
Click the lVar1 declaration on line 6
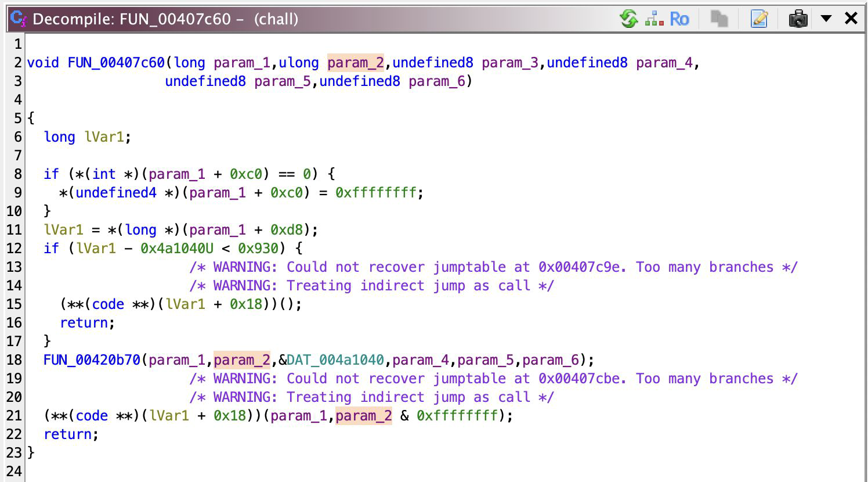point(104,137)
